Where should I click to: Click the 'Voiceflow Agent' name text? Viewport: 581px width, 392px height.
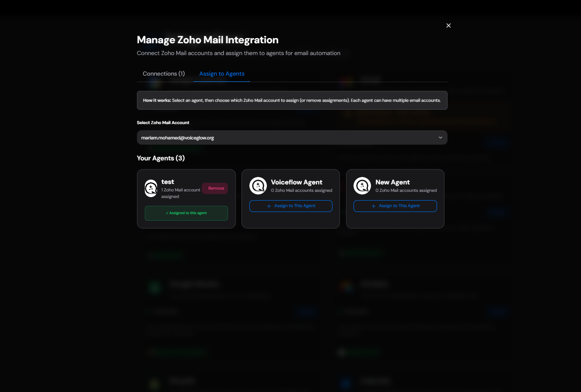(296, 182)
